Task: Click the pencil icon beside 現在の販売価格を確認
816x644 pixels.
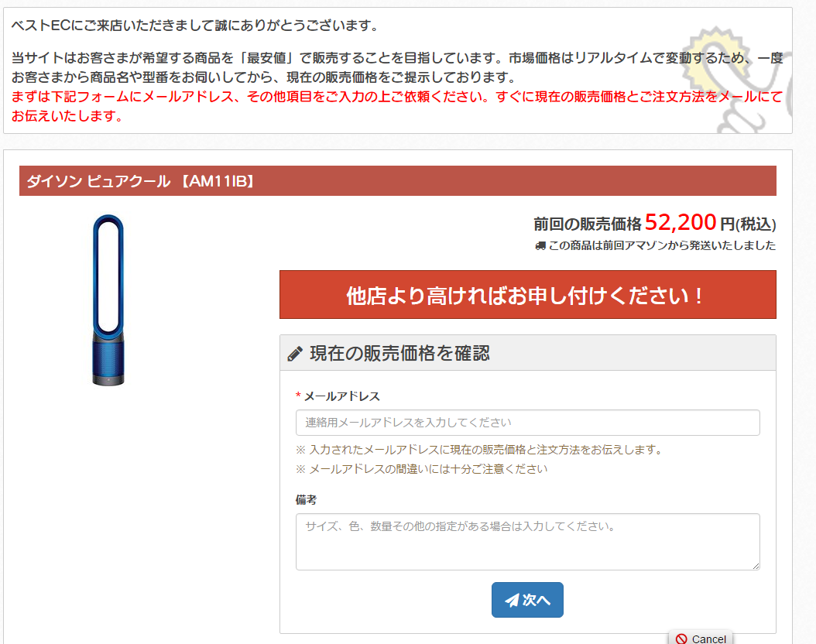Action: click(x=295, y=354)
